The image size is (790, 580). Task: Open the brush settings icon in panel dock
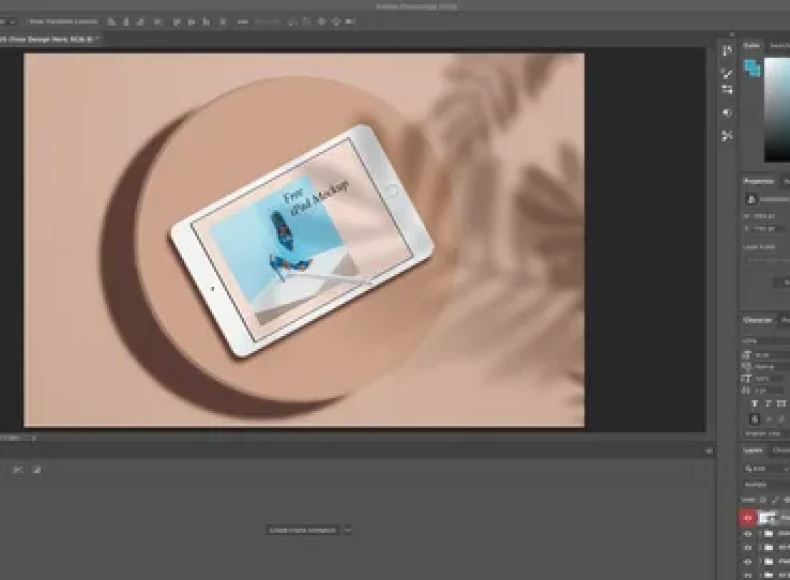click(x=727, y=72)
